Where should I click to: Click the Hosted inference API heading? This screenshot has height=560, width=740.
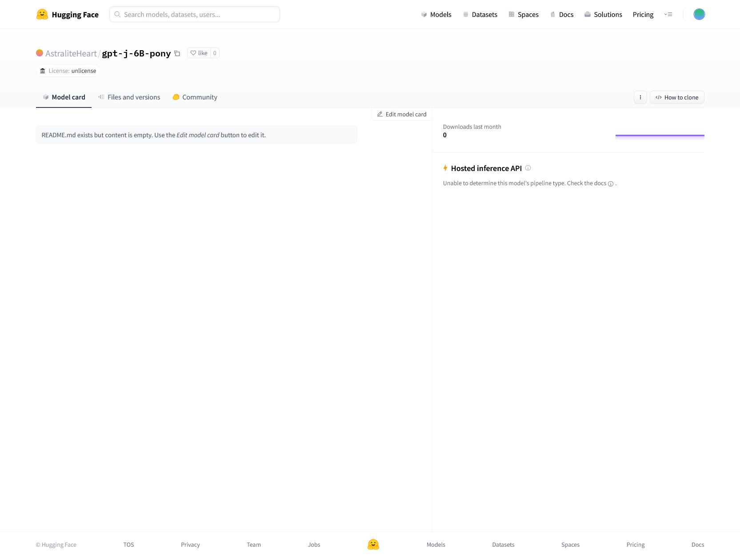coord(486,168)
